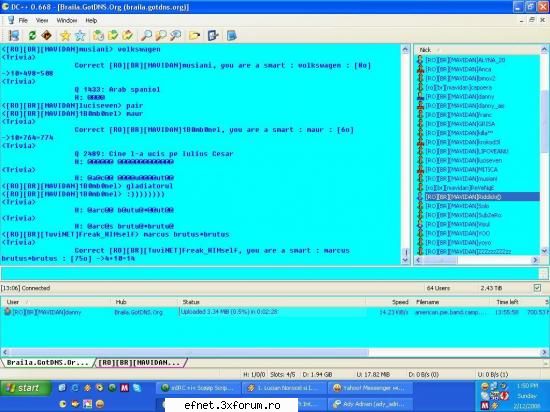This screenshot has width=550, height=412.
Task: Open the File menu
Action: click(23, 21)
